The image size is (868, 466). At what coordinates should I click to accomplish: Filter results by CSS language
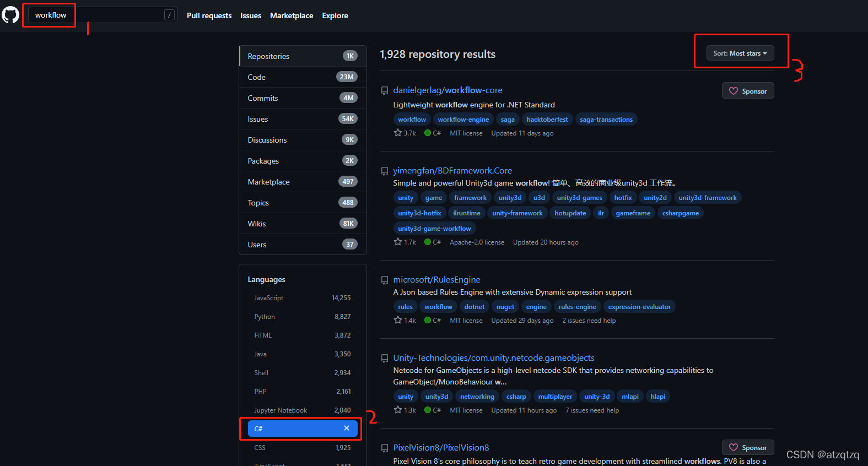coord(303,448)
